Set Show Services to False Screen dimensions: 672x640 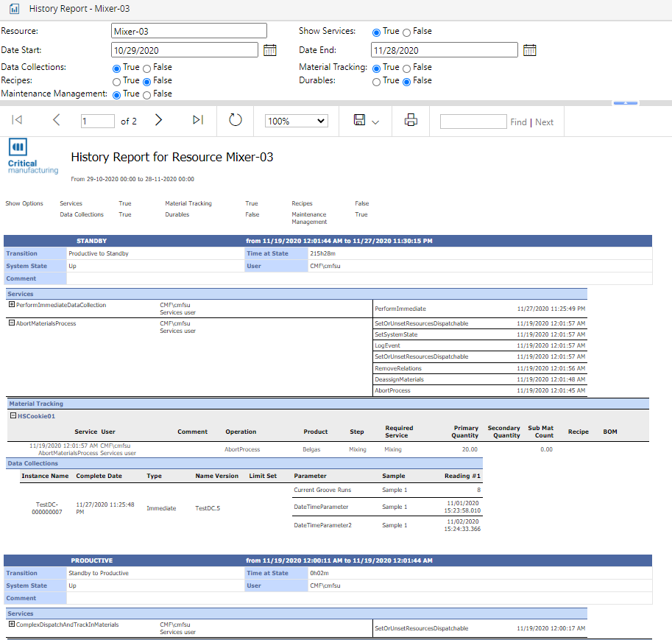pos(407,32)
